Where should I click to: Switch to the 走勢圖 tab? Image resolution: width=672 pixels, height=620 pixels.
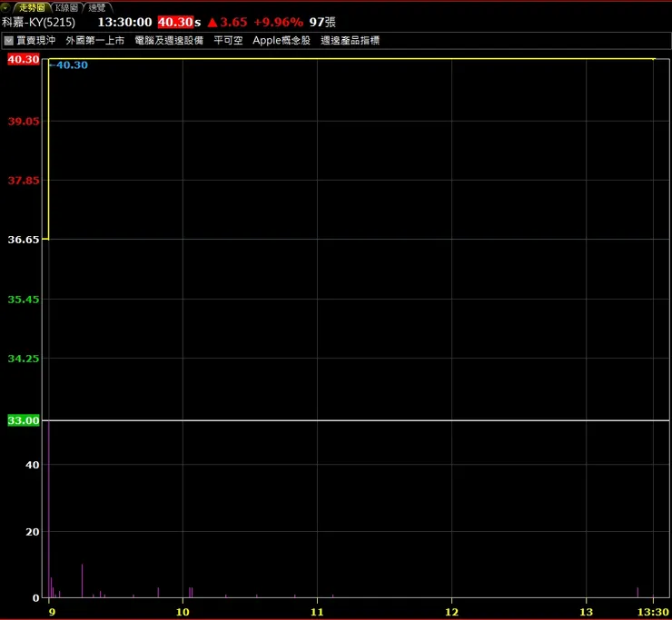[x=32, y=7]
